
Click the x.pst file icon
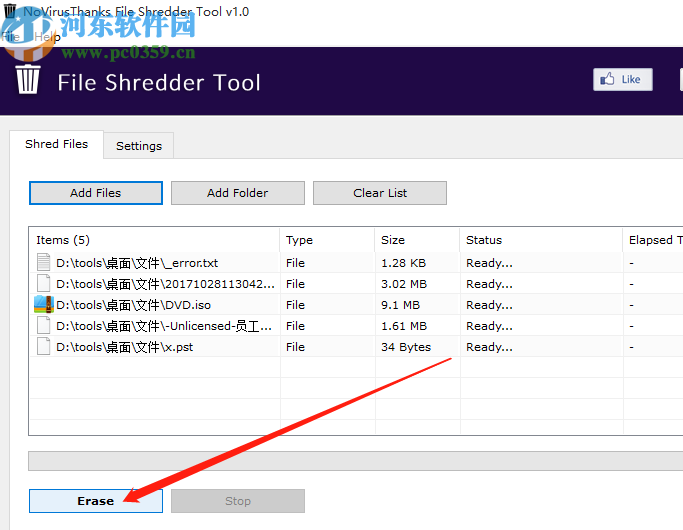click(x=43, y=347)
